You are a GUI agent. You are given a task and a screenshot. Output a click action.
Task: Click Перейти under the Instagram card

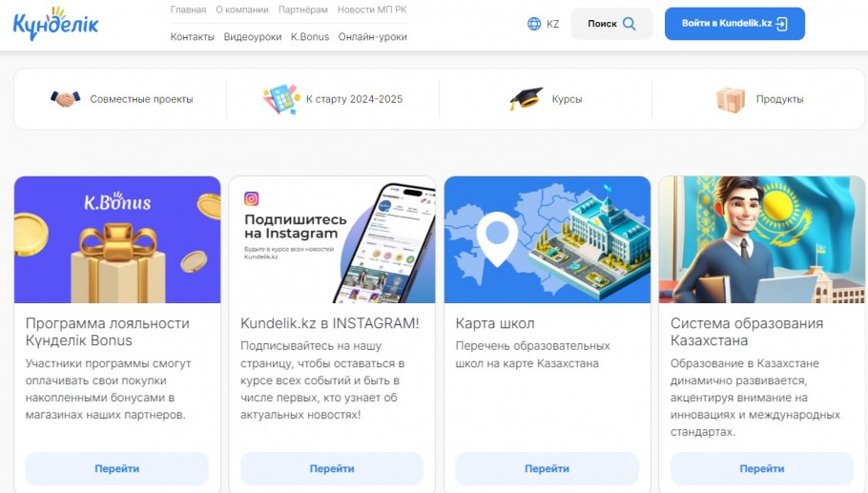pyautogui.click(x=332, y=468)
